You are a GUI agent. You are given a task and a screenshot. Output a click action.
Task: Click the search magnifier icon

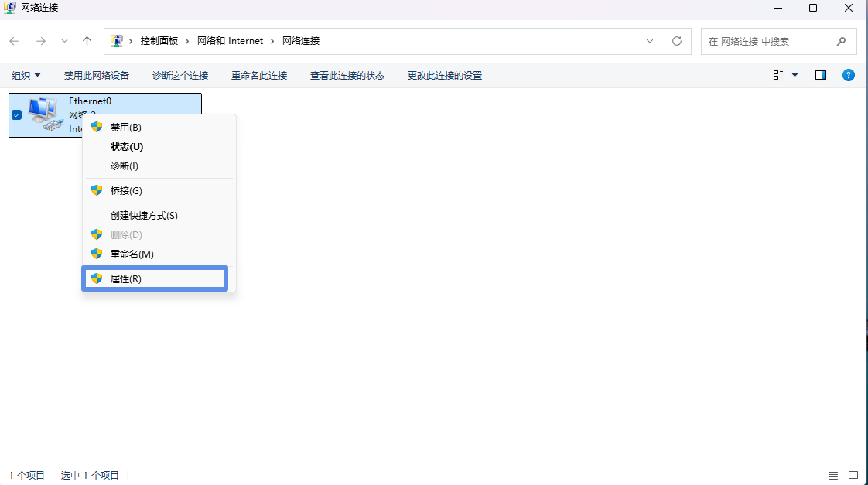pyautogui.click(x=841, y=41)
